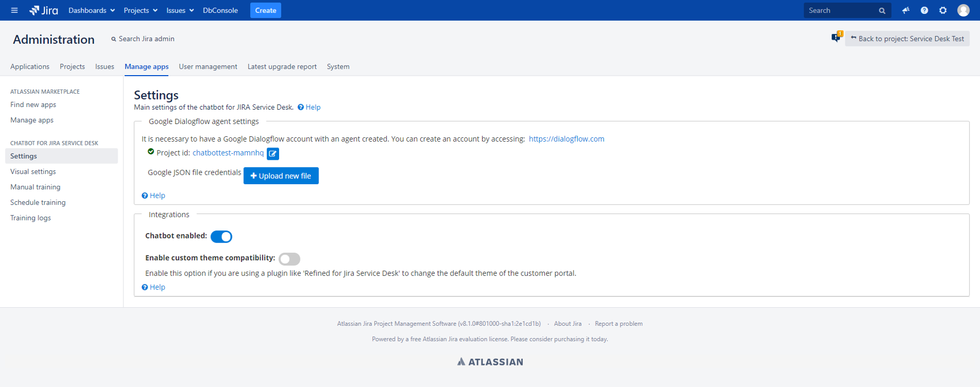980x387 pixels.
Task: Open Training logs in sidebar
Action: tap(30, 218)
